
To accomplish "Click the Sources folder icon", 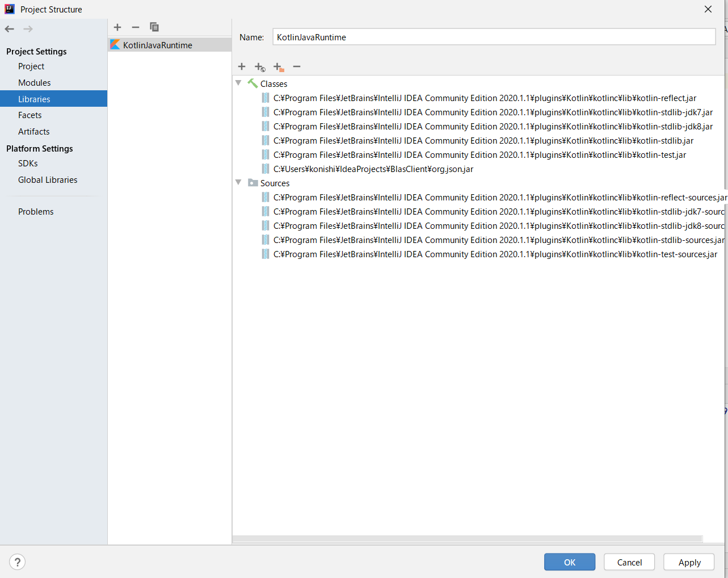I will [253, 183].
